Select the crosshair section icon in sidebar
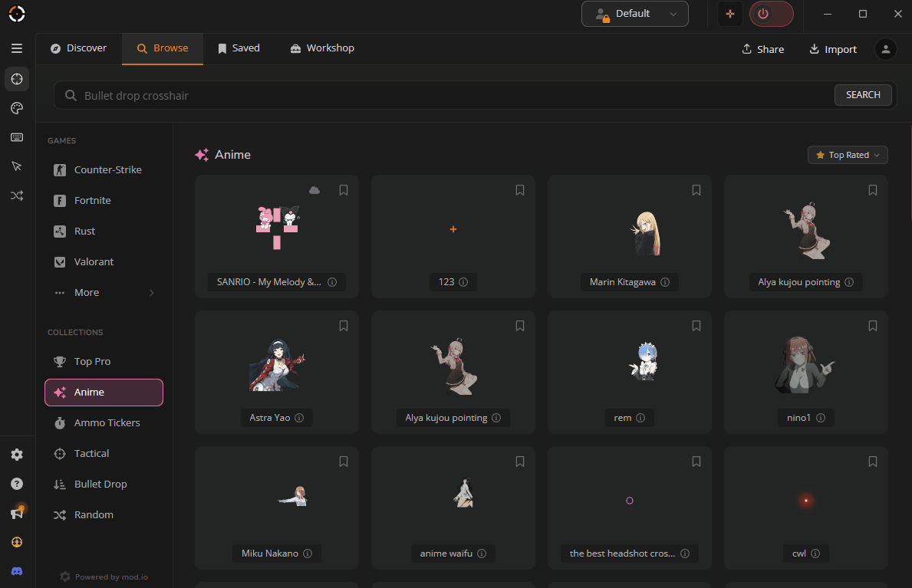The image size is (912, 588). (x=17, y=79)
